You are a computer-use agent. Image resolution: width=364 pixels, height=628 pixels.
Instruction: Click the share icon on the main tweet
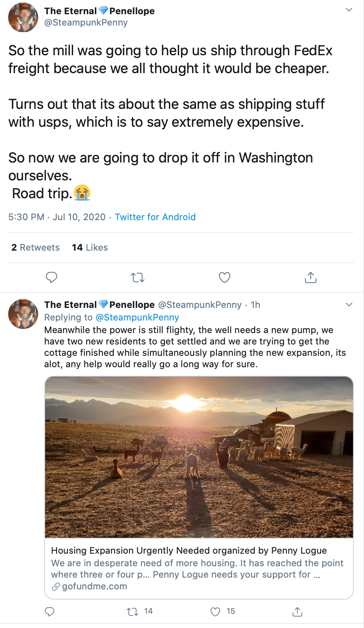click(310, 277)
